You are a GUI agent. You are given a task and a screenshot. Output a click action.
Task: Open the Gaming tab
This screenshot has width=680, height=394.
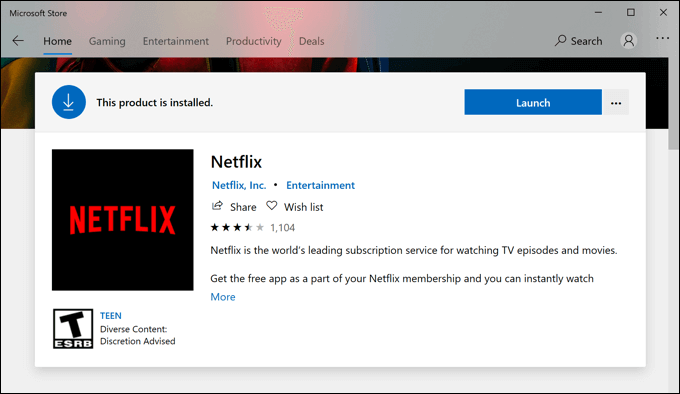pyautogui.click(x=107, y=41)
